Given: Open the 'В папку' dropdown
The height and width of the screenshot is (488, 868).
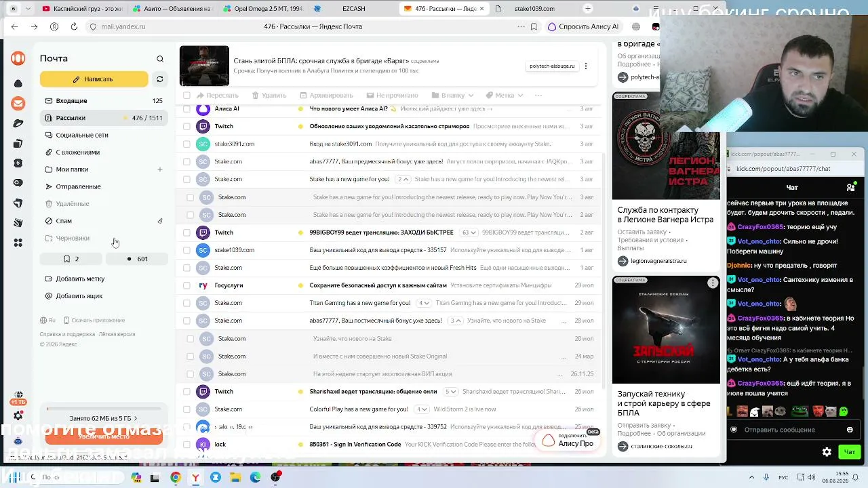Looking at the screenshot, I should click(452, 96).
